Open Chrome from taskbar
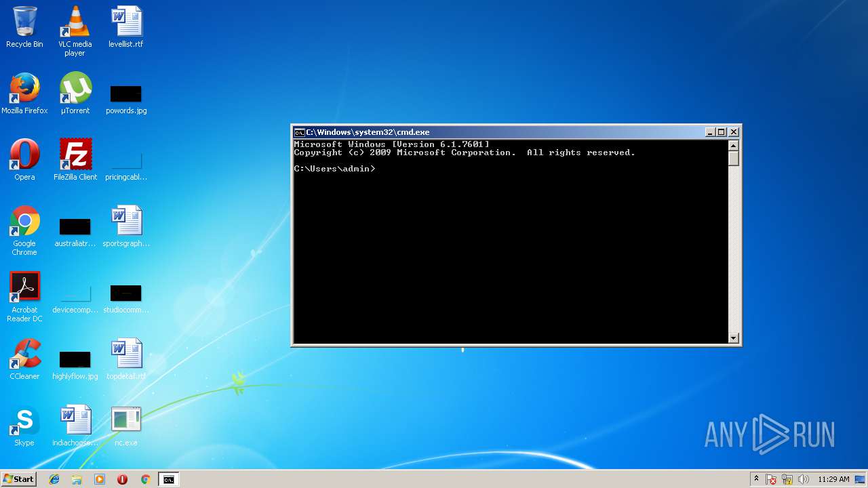 pyautogui.click(x=145, y=479)
